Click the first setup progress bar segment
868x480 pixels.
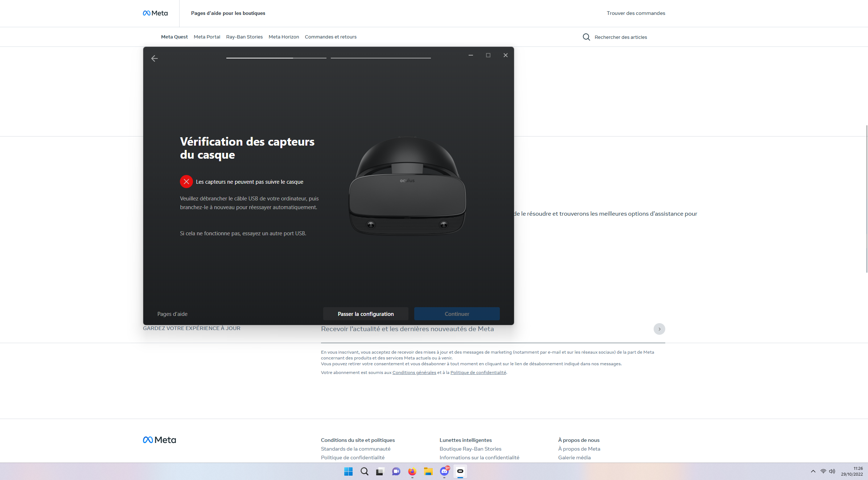(x=276, y=58)
